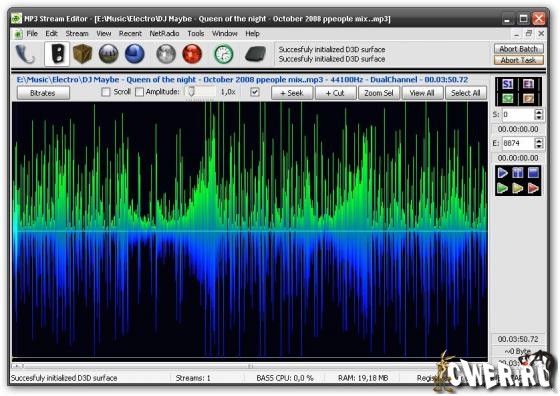Image resolution: width=560 pixels, height=396 pixels.
Task: Open the green clock toolbar icon
Action: (224, 54)
